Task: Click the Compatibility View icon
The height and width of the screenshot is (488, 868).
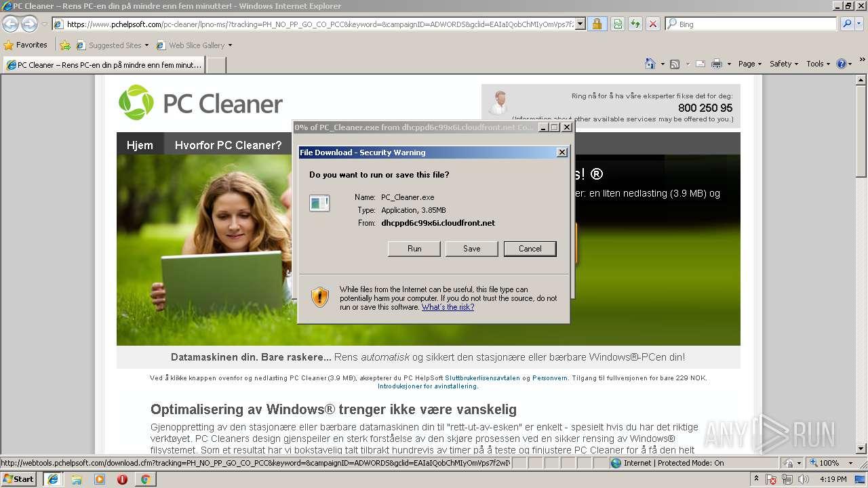Action: pyautogui.click(x=618, y=24)
